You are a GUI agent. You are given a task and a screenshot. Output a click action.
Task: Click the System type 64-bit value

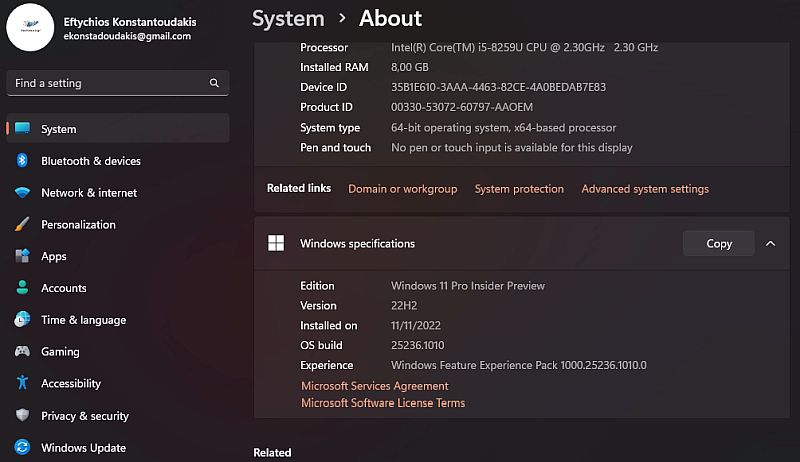pos(504,127)
